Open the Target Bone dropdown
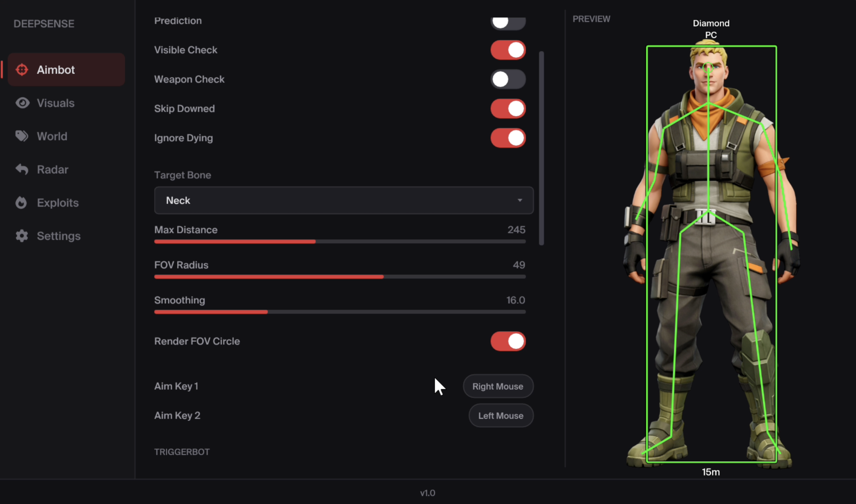The height and width of the screenshot is (504, 856). coord(343,200)
